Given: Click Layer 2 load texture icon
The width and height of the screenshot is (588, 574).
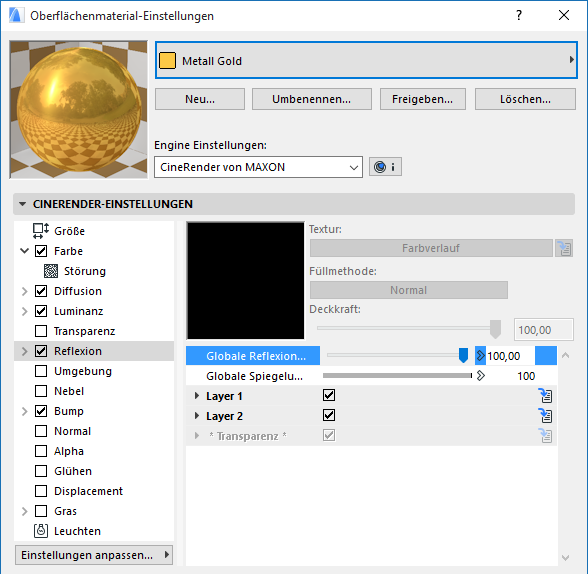Looking at the screenshot, I should pos(545,415).
